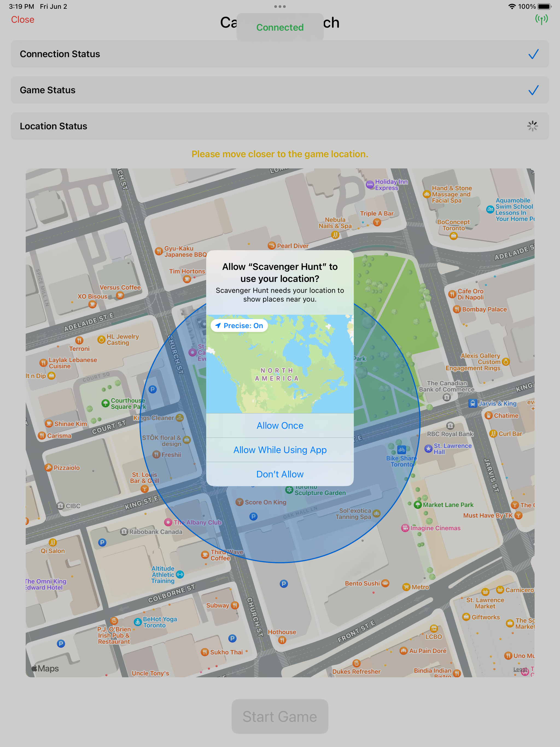Tap the Connection Status checkmark

(533, 54)
